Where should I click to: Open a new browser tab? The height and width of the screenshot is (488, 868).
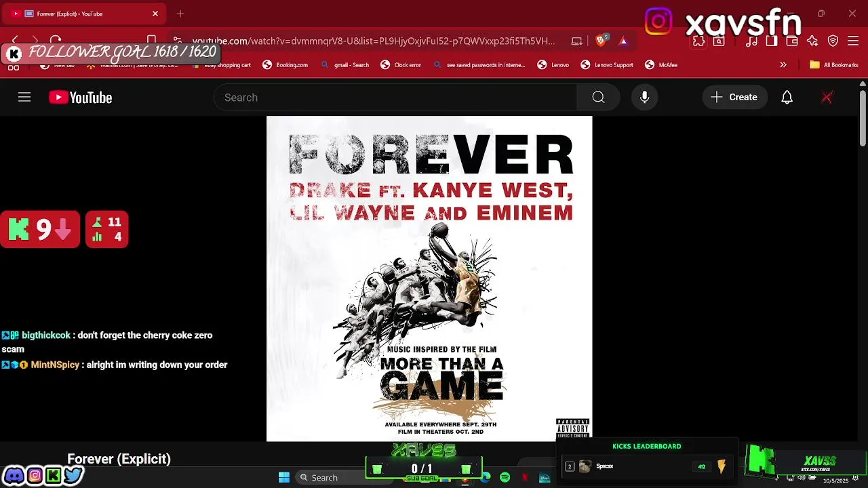click(180, 14)
